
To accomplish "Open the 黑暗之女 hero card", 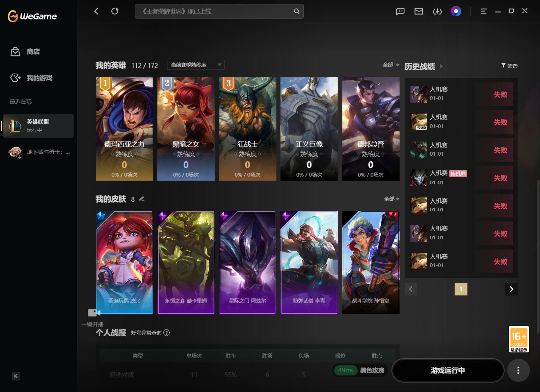I will click(186, 129).
